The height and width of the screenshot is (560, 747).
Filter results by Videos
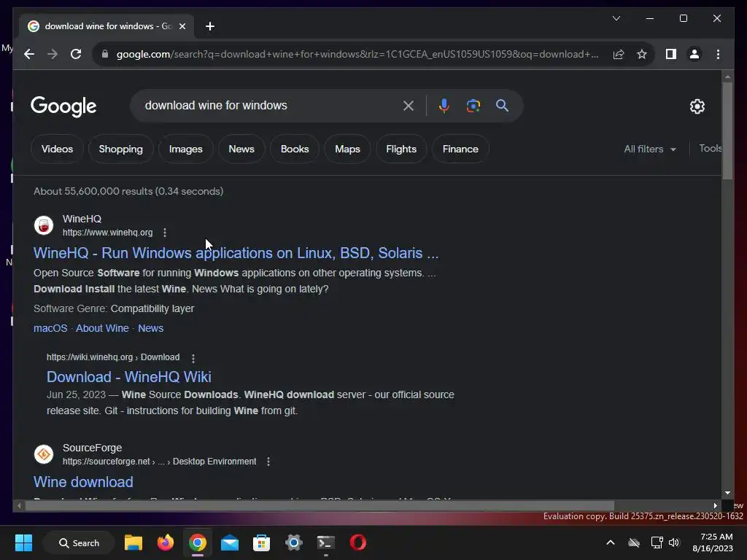[x=57, y=149]
